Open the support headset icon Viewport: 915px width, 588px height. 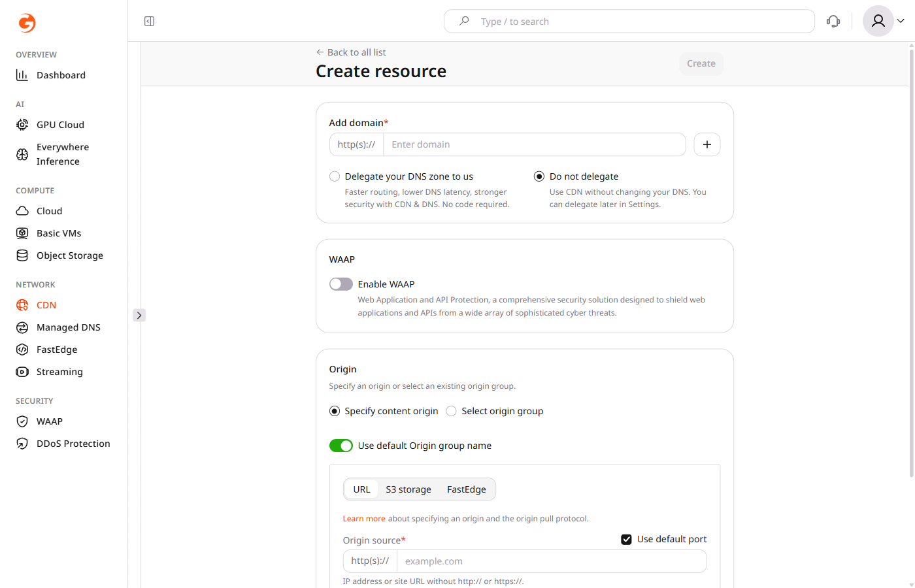pyautogui.click(x=833, y=22)
